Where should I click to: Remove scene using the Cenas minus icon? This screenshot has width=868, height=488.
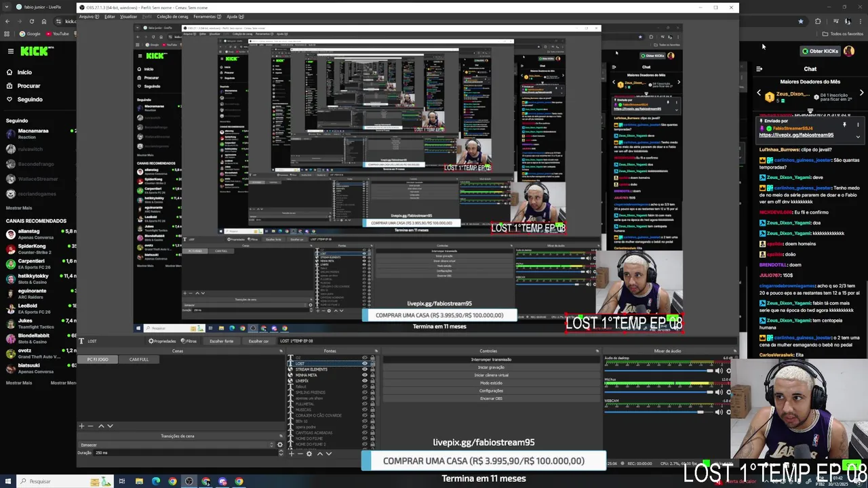click(x=90, y=426)
